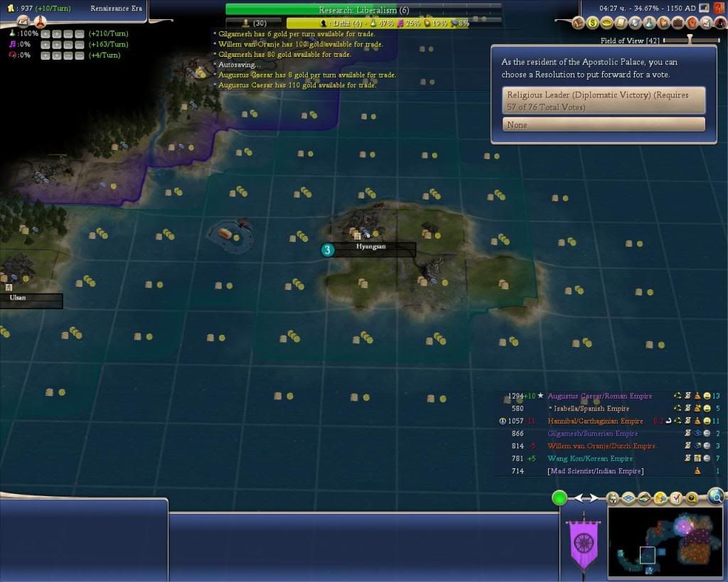The width and height of the screenshot is (728, 582).
Task: Click the map-and-pen icon under gold
Action: coord(23,21)
